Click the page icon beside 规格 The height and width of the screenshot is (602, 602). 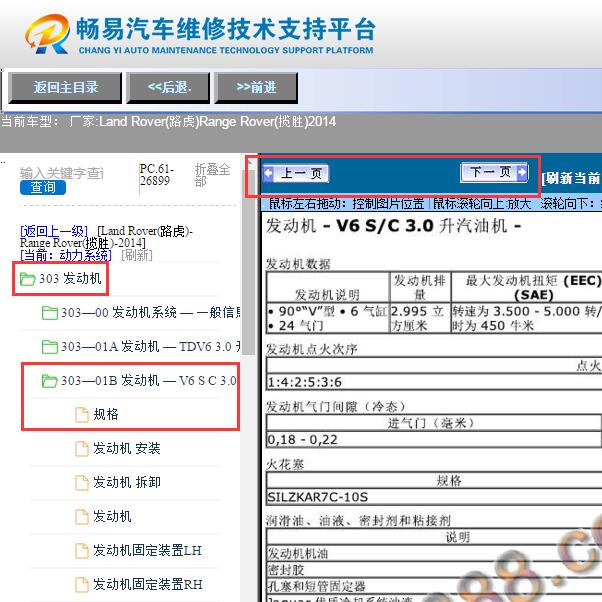[81, 415]
